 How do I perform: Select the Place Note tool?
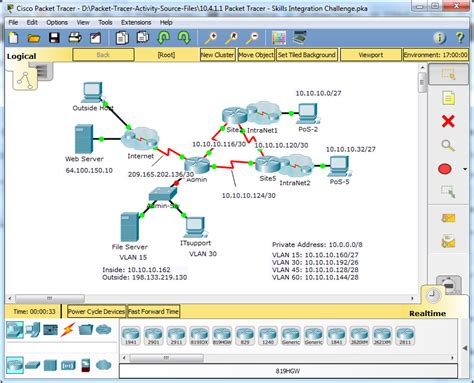point(448,98)
